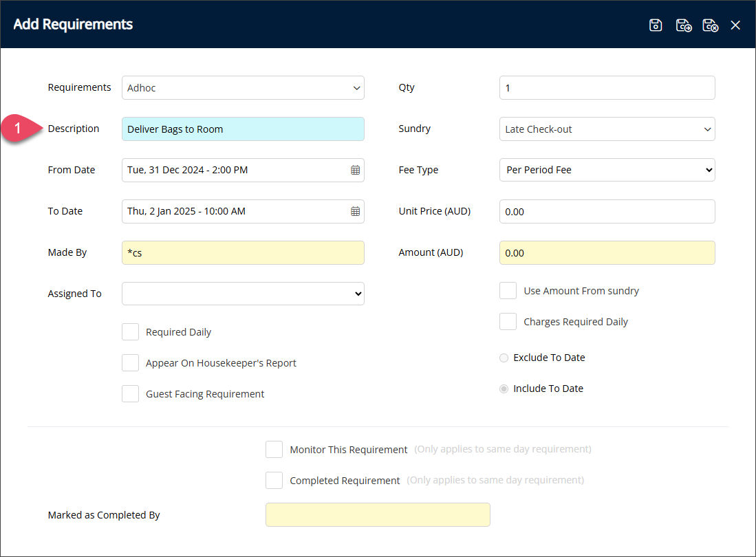This screenshot has width=756, height=557.
Task: Select Exclude To Date radio button
Action: 504,358
